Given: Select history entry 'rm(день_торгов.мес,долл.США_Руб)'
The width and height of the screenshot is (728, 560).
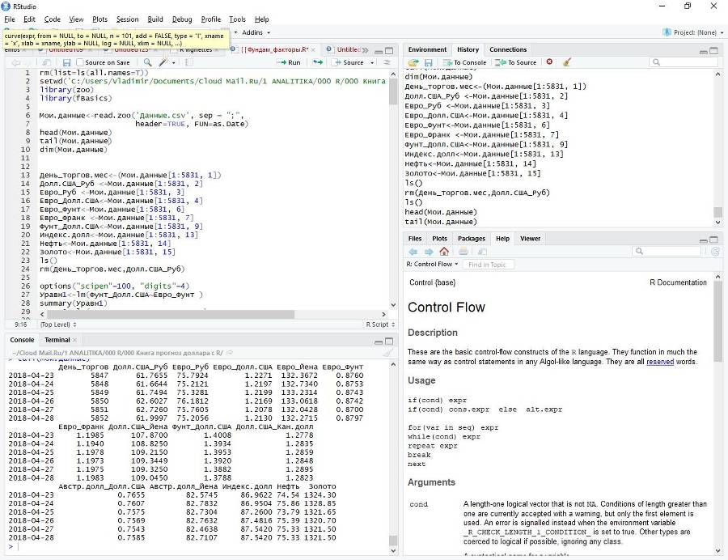Looking at the screenshot, I should [x=476, y=193].
